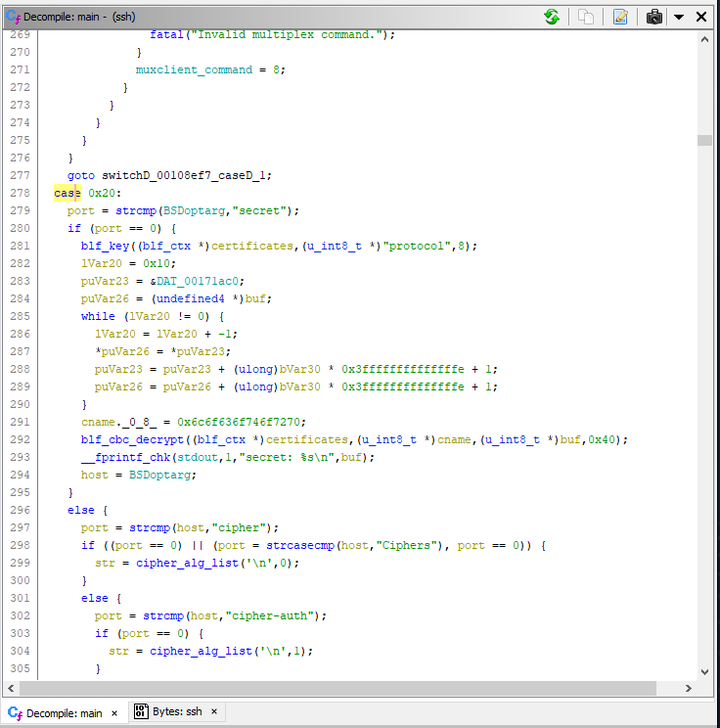Click (undefined4 *)buf on line 284

[210, 299]
